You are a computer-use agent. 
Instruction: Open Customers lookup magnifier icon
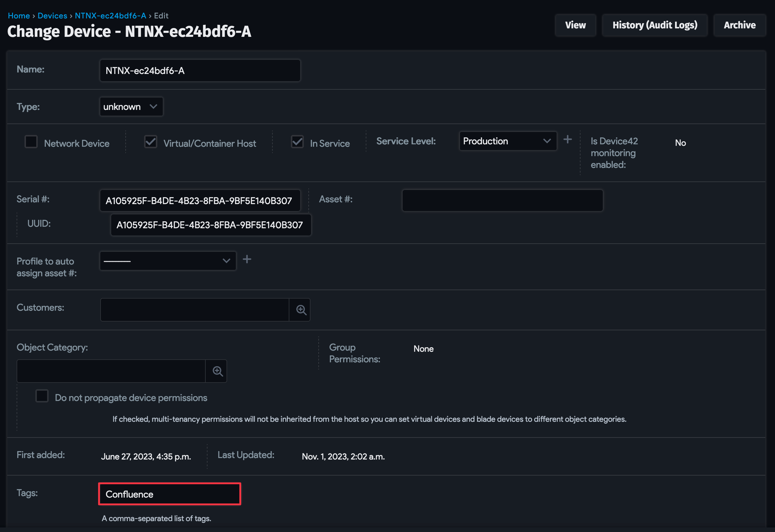pos(301,310)
